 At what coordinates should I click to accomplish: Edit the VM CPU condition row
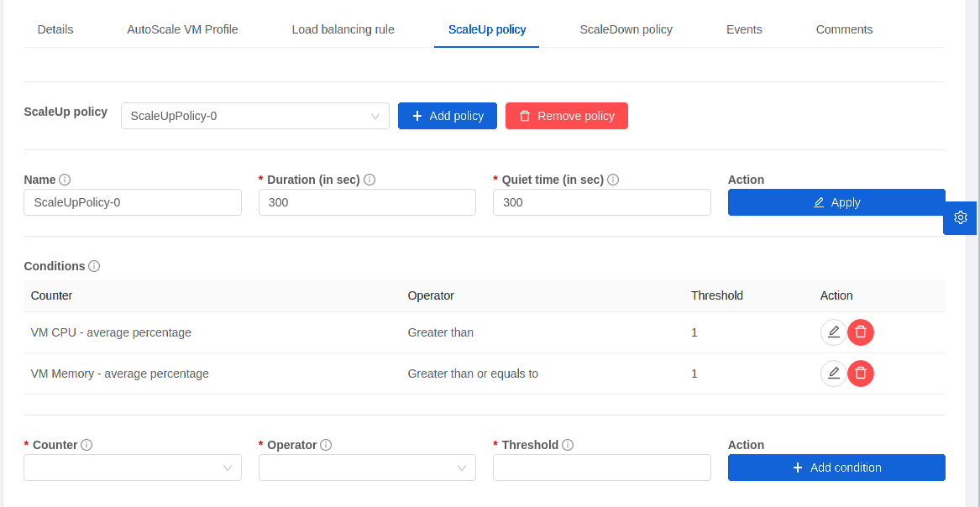pyautogui.click(x=833, y=332)
